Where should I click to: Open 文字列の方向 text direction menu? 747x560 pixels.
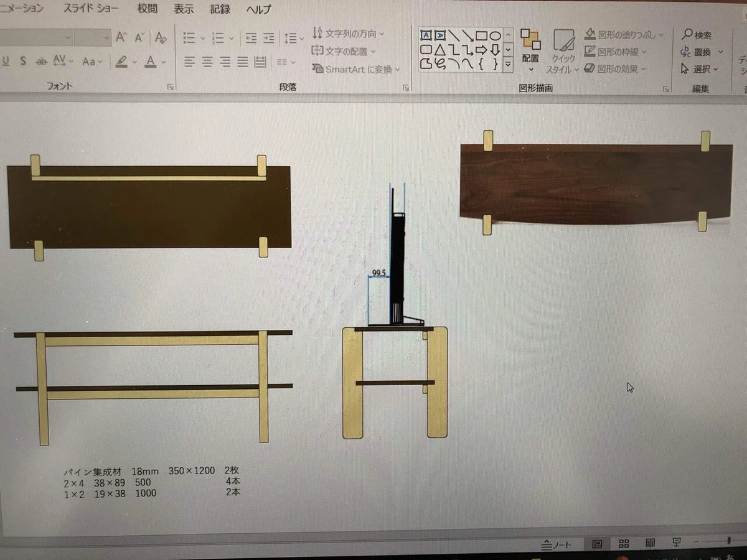(349, 34)
